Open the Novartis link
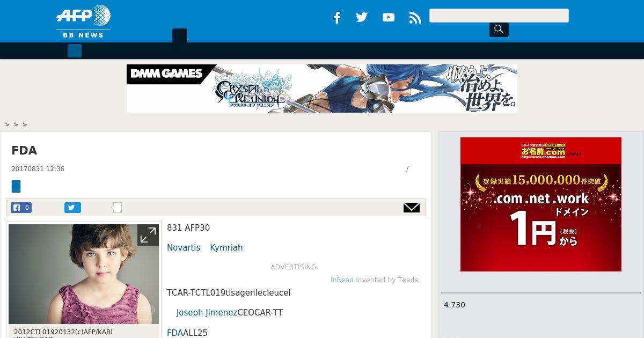This screenshot has width=644, height=338. [x=184, y=248]
